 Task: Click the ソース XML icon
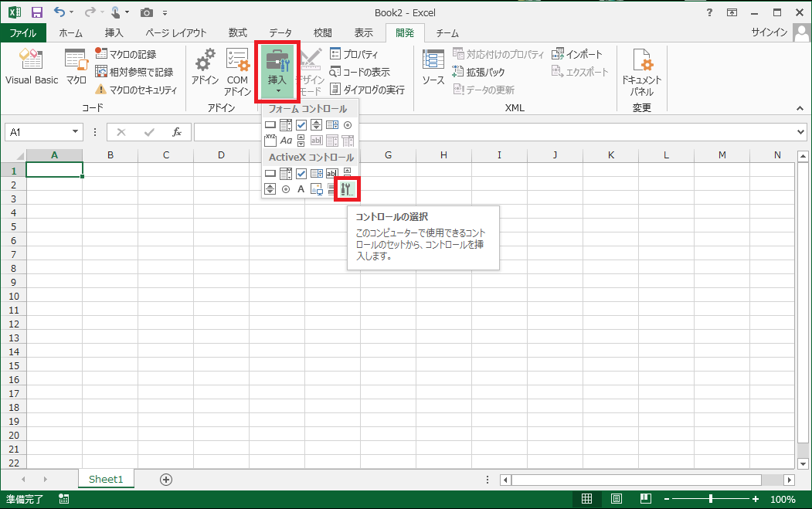point(433,67)
